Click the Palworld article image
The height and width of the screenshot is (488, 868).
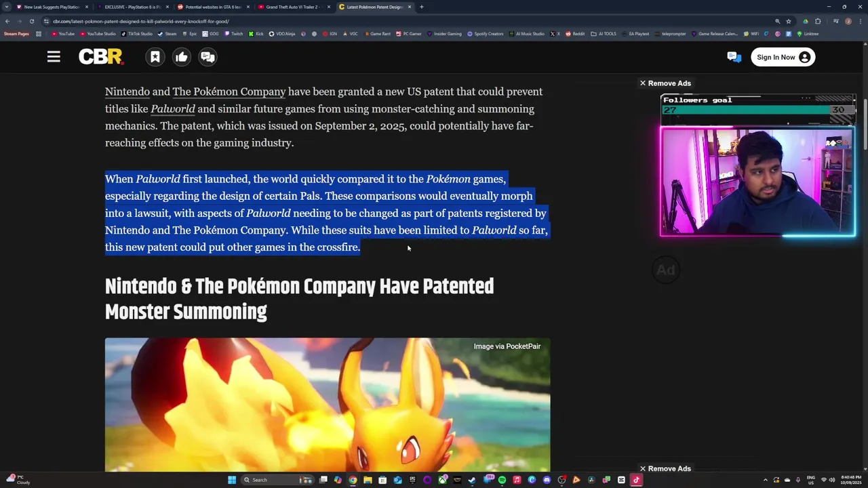tap(328, 405)
